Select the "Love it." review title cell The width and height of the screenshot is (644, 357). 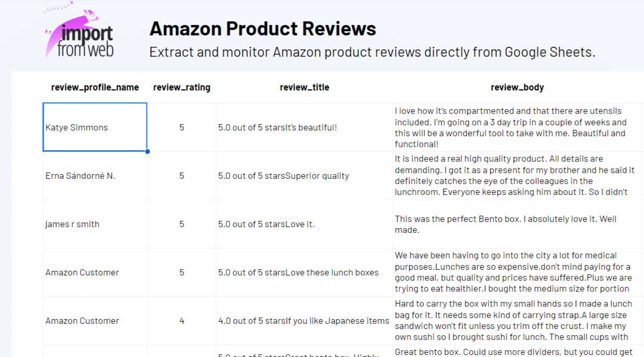click(304, 224)
